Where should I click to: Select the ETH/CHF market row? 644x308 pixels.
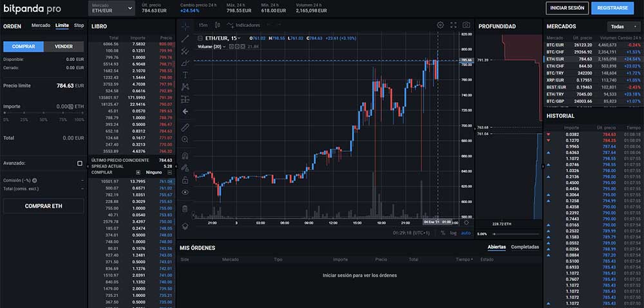point(594,66)
